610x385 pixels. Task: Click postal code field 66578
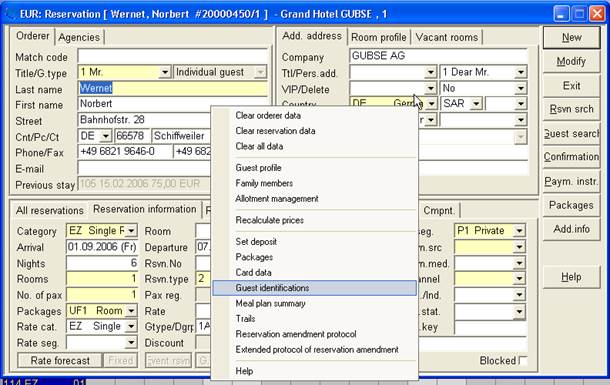pyautogui.click(x=132, y=136)
